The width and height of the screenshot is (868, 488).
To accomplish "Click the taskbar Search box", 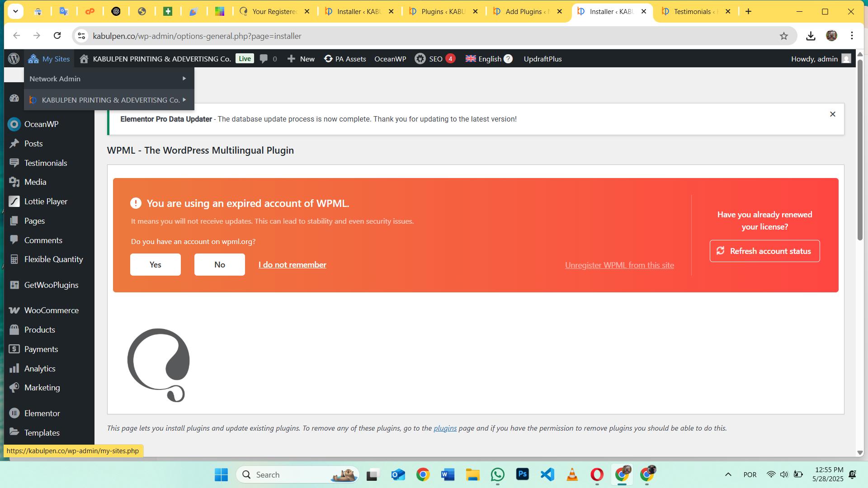I will pyautogui.click(x=297, y=474).
